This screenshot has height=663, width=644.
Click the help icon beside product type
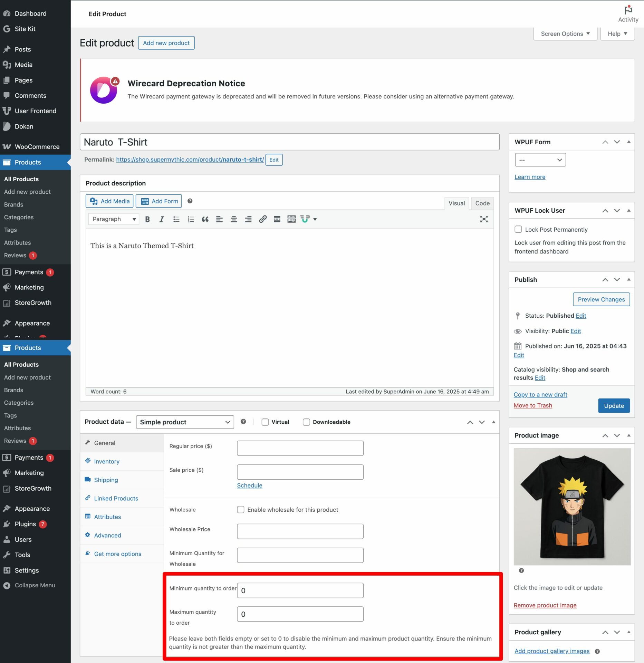(243, 422)
